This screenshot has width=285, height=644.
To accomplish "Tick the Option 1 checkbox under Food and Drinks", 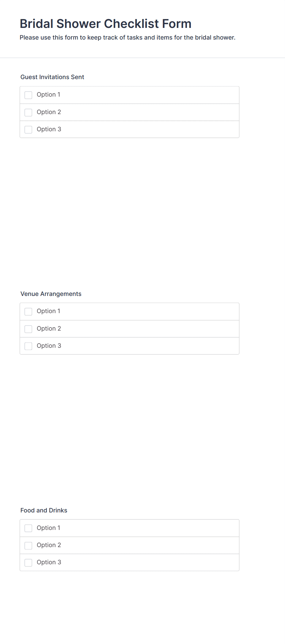I will pyautogui.click(x=28, y=528).
